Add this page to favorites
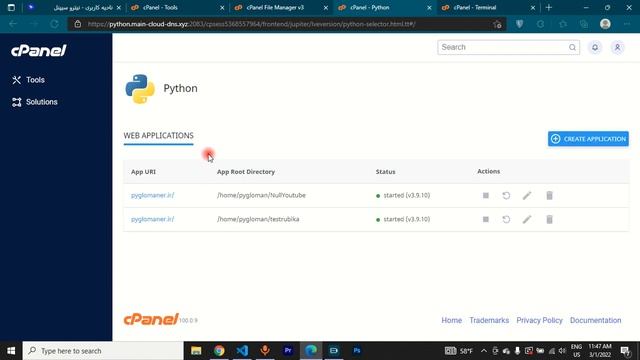The height and width of the screenshot is (360, 640). (497, 24)
